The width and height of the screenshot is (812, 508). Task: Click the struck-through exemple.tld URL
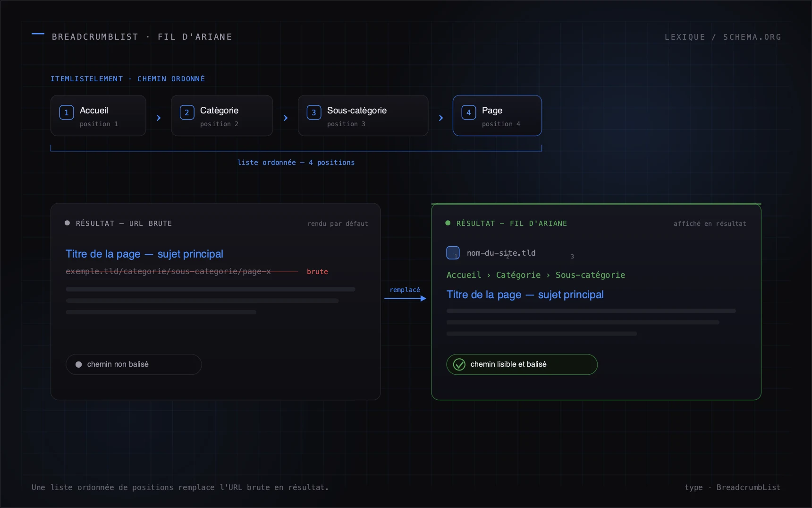click(168, 271)
